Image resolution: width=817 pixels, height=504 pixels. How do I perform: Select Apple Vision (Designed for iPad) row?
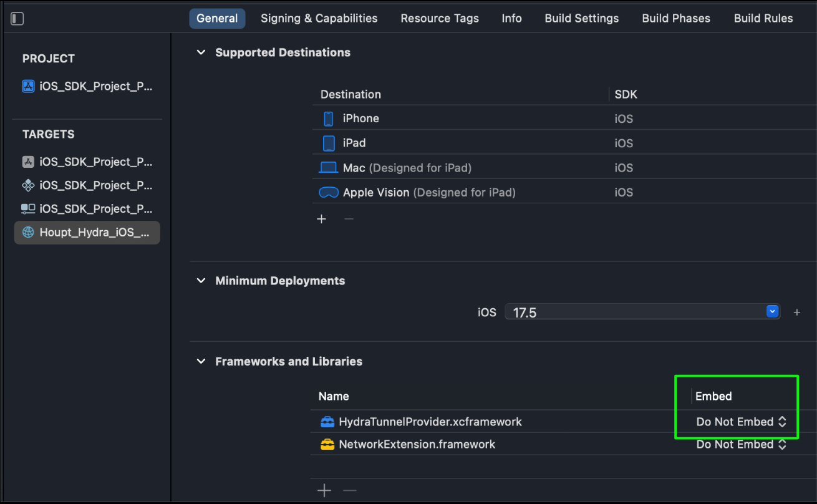click(564, 193)
